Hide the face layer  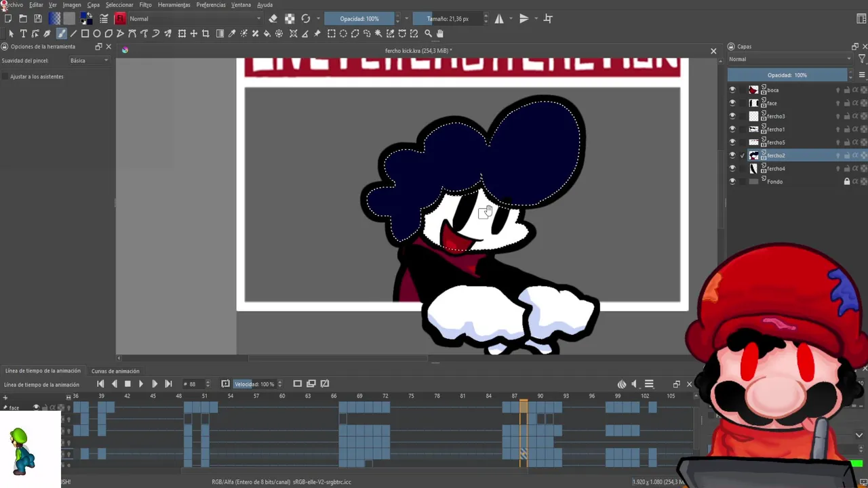click(732, 103)
